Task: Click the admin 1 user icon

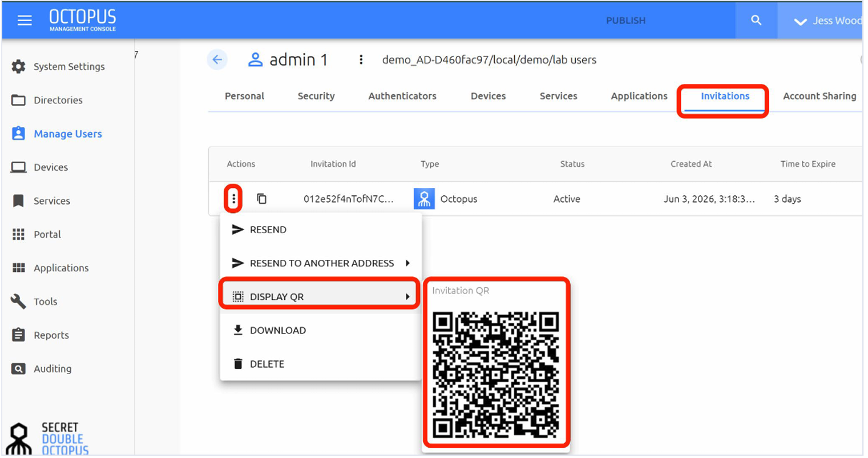Action: [255, 59]
